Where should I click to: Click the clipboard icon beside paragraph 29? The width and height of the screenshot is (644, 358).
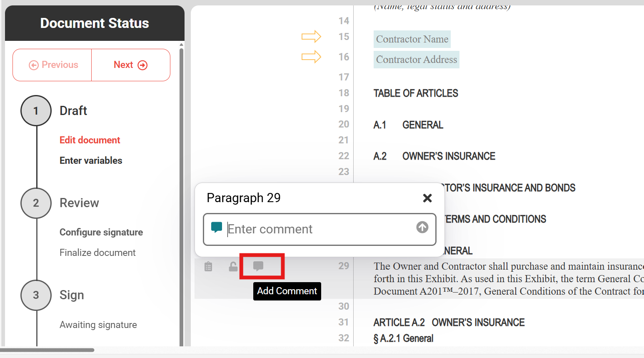click(x=208, y=266)
